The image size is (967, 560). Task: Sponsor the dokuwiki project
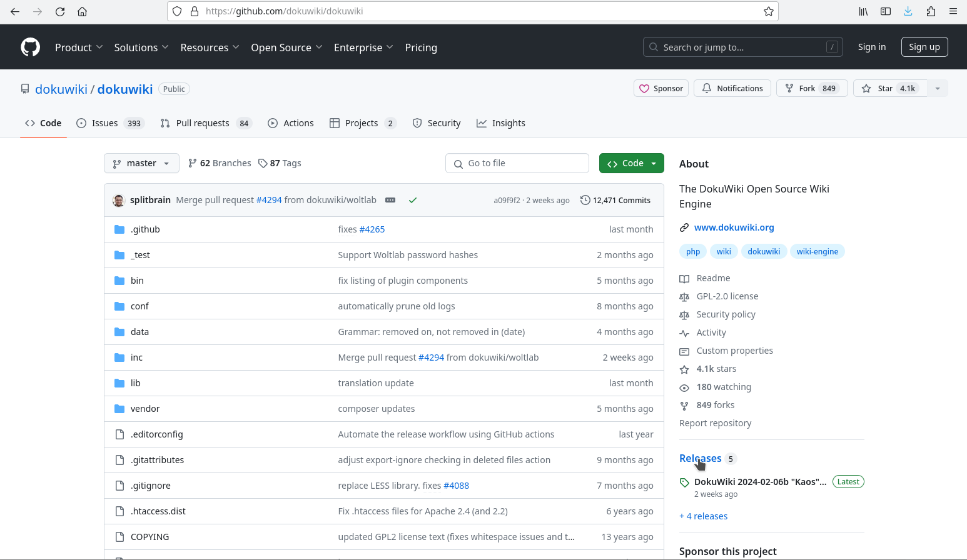click(x=661, y=89)
